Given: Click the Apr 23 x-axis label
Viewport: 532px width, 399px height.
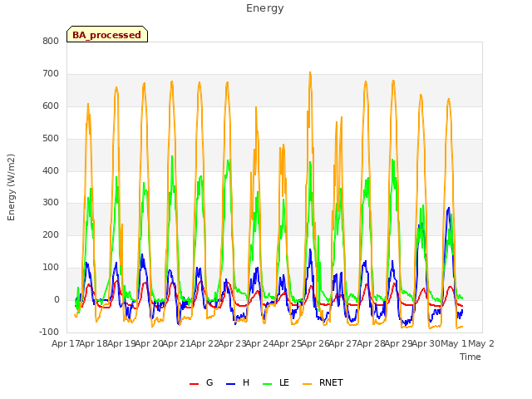Looking at the screenshot, I should point(232,343).
